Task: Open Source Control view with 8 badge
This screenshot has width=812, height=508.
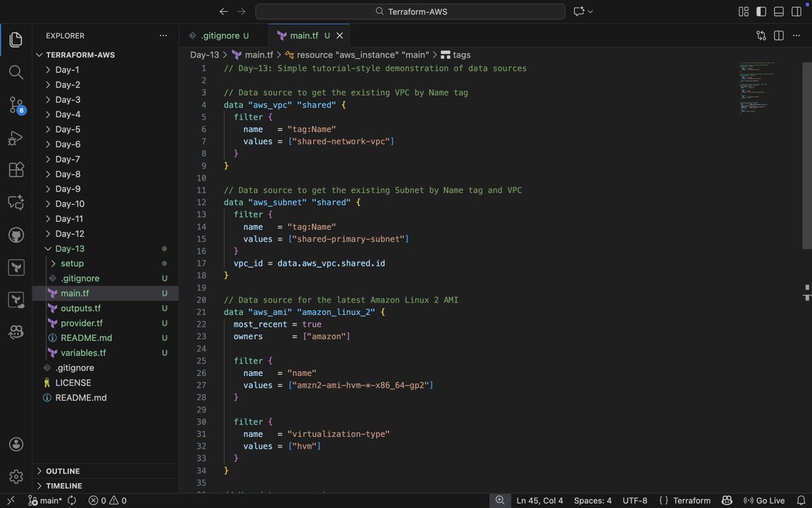Action: click(x=16, y=105)
